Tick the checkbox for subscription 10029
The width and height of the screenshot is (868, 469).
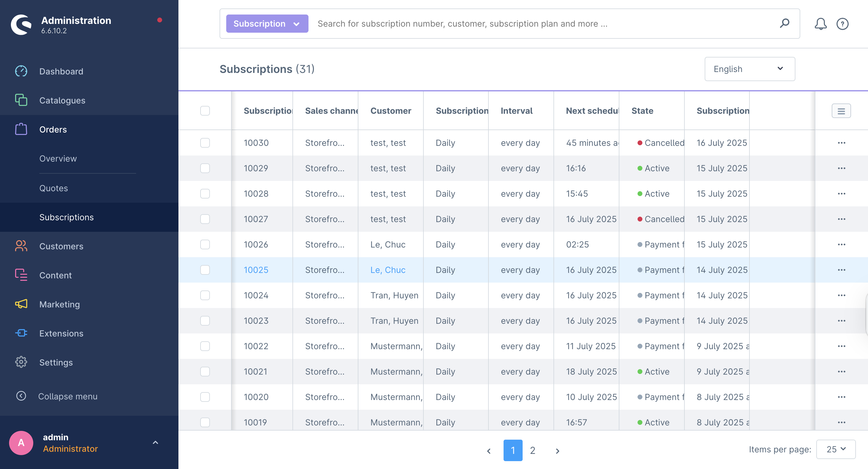pos(205,168)
